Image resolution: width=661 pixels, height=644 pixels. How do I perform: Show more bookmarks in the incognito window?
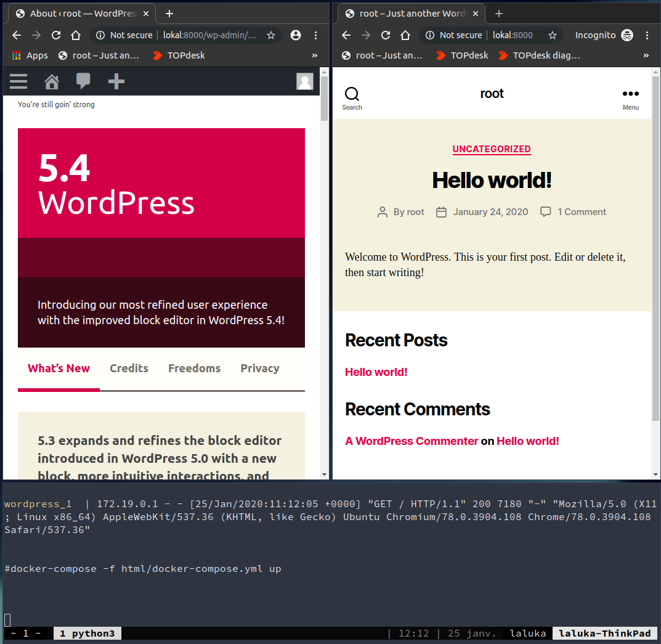pos(646,55)
